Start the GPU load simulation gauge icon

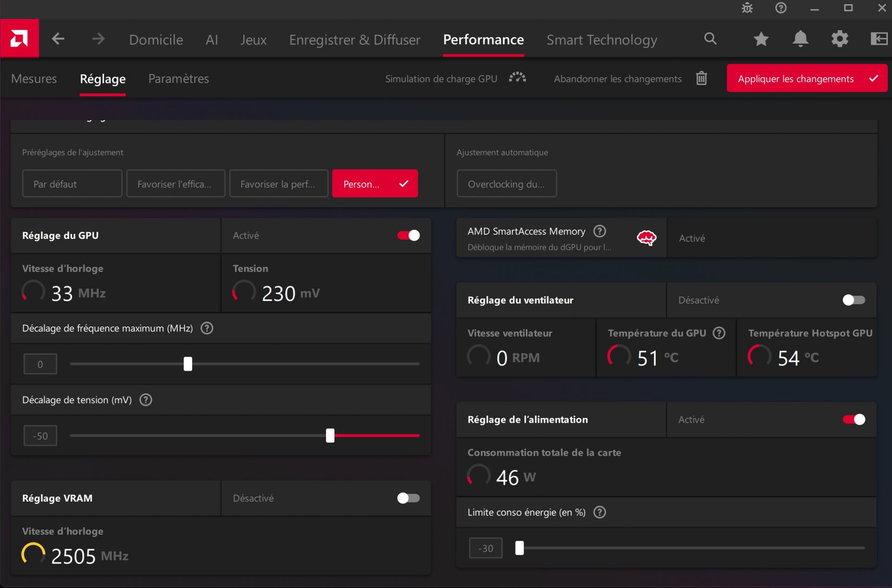[x=517, y=78]
